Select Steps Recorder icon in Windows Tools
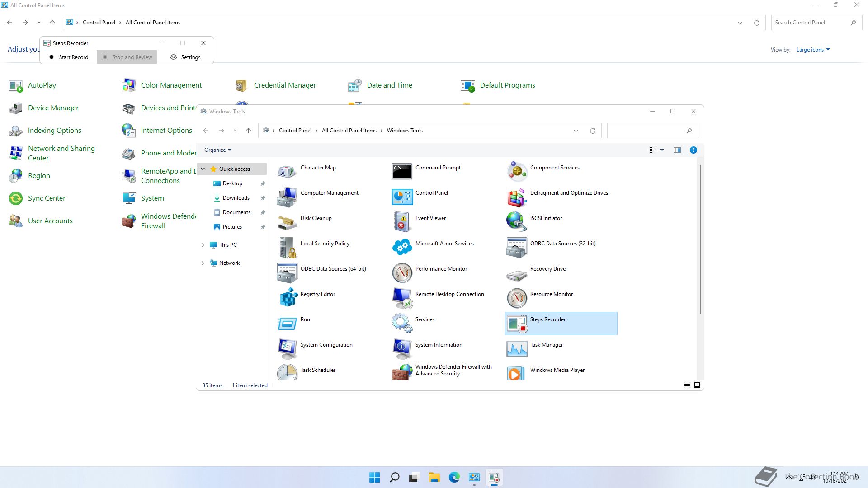This screenshot has height=488, width=868. [516, 324]
